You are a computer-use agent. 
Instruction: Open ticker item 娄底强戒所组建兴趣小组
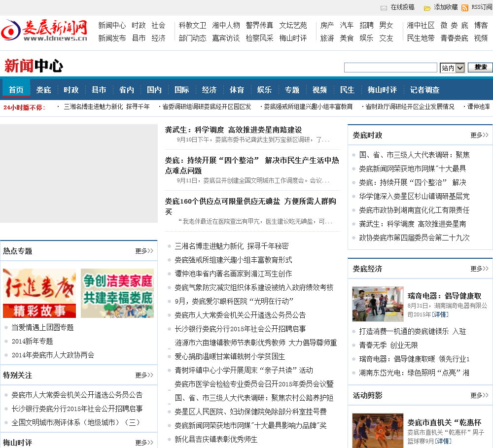(308, 107)
